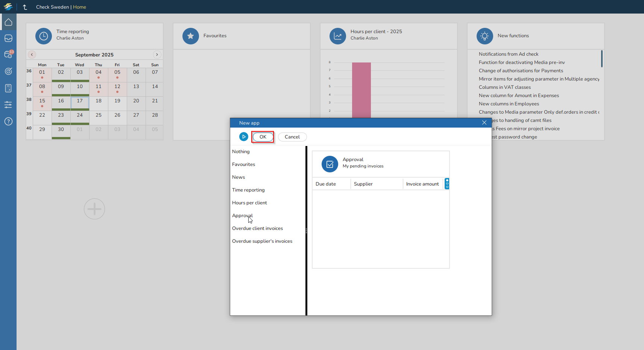Open column options for the Approval table
This screenshot has height=350, width=644.
pos(447,184)
